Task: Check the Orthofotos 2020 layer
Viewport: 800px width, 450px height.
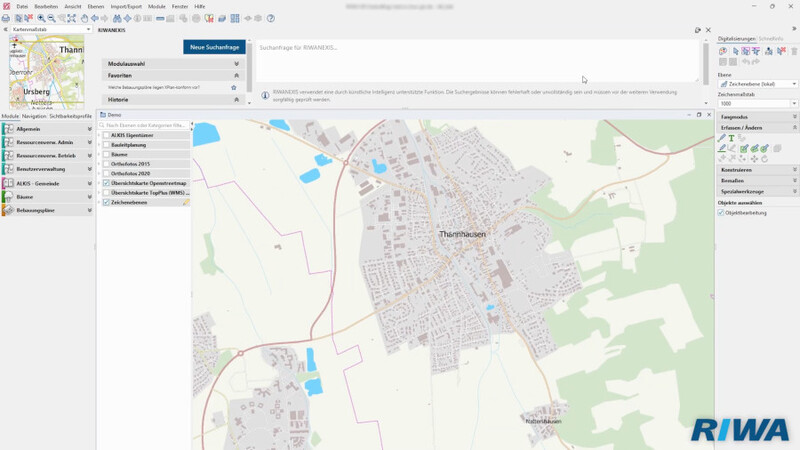Action: [x=106, y=174]
